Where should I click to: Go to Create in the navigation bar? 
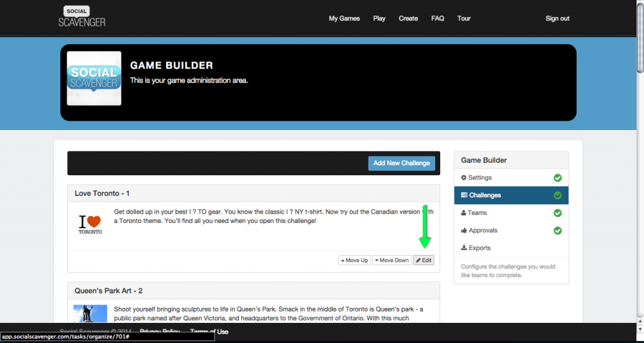pyautogui.click(x=408, y=18)
